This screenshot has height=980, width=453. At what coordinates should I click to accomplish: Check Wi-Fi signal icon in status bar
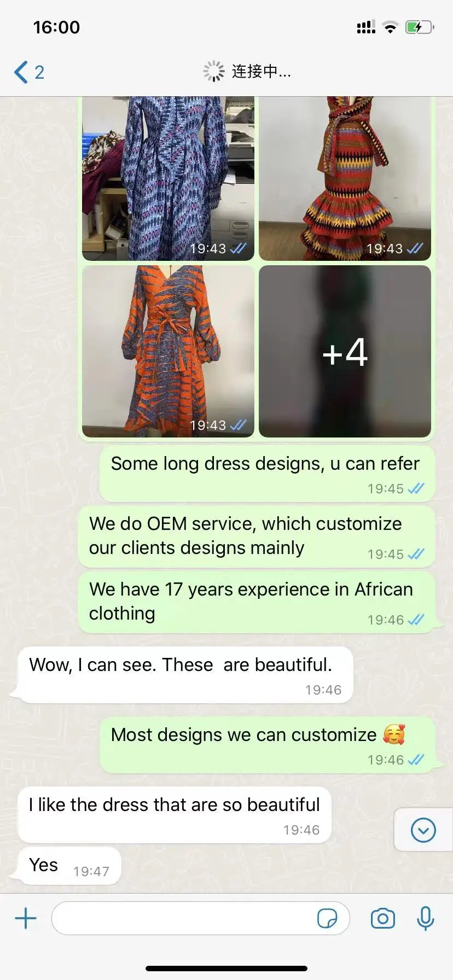[x=390, y=27]
